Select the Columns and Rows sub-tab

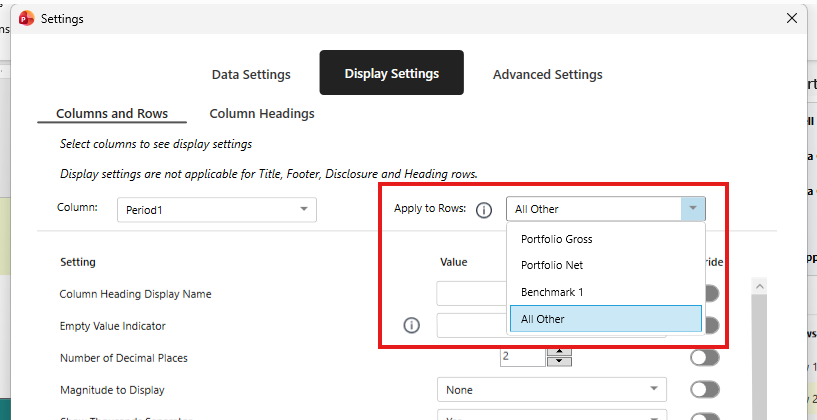click(x=112, y=114)
